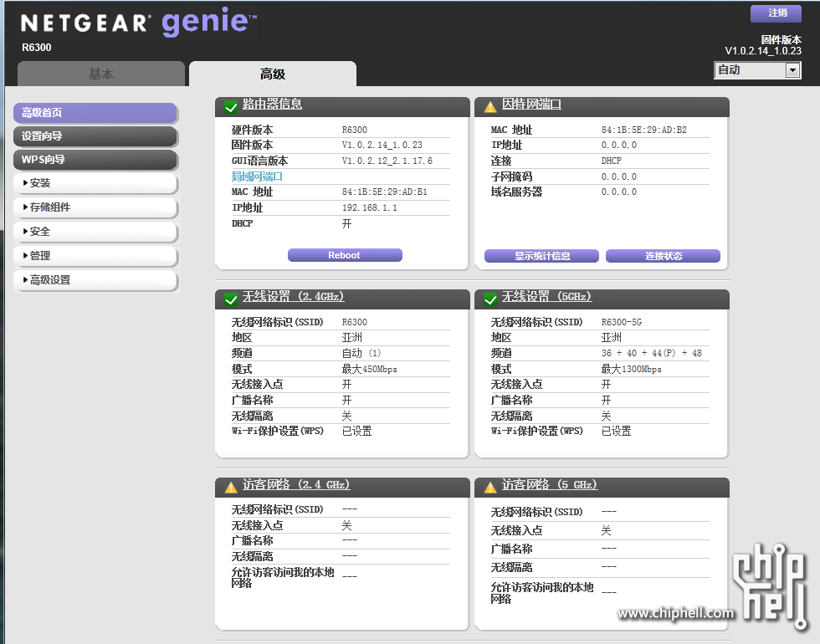Expand the 安全 sidebar section
Image resolution: width=820 pixels, height=644 pixels.
95,232
